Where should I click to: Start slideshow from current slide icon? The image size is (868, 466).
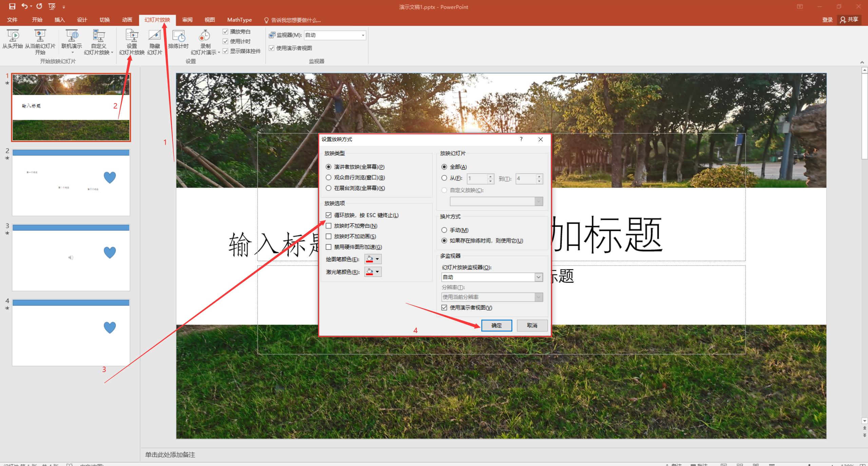[40, 36]
